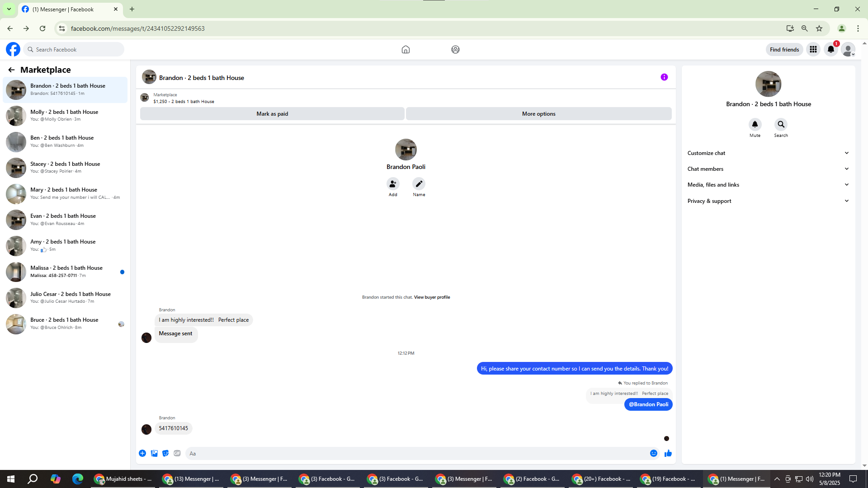
Task: Open Mary 2 beds 1 bath House conversation
Action: click(65, 193)
